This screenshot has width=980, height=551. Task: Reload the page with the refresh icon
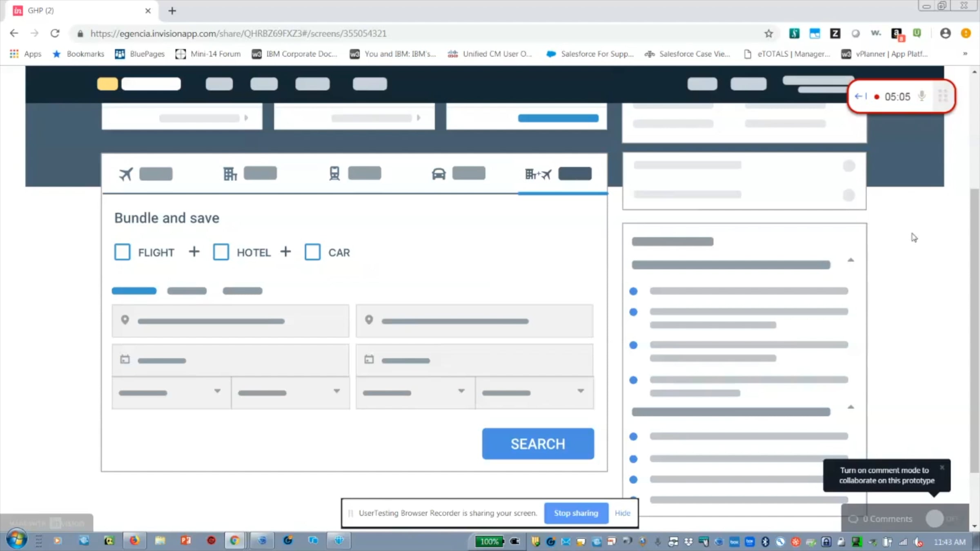click(55, 33)
